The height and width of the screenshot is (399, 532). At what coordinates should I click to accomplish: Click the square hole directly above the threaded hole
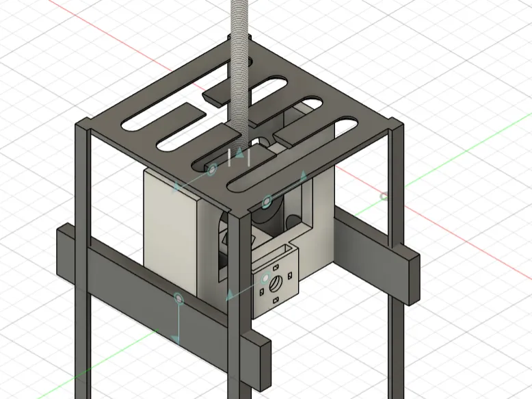pyautogui.click(x=276, y=268)
